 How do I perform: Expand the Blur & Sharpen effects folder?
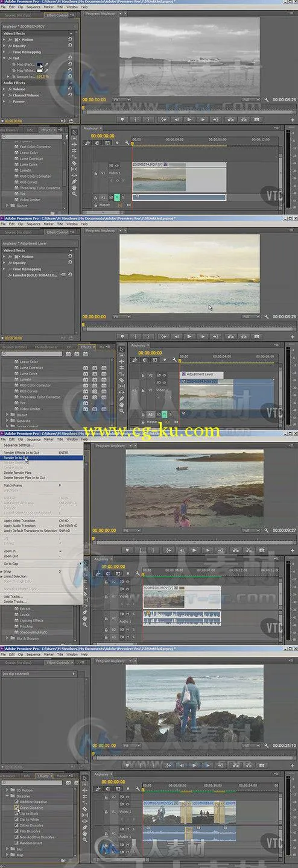coord(7,638)
